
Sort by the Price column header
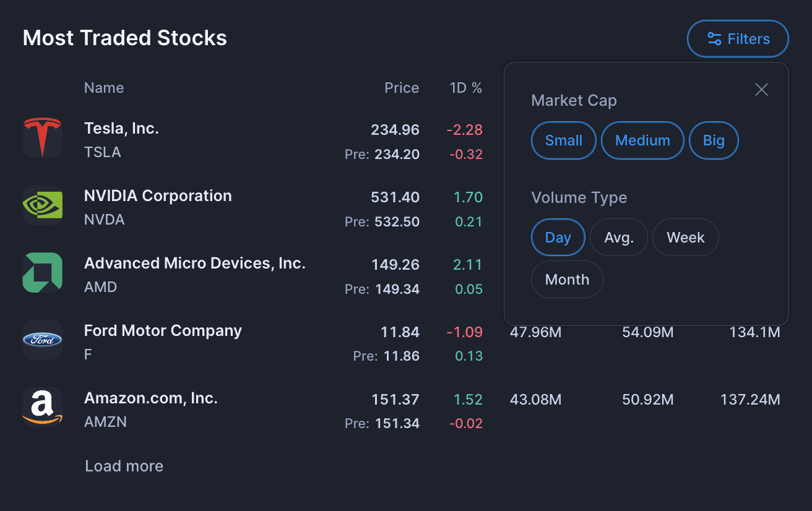[402, 88]
